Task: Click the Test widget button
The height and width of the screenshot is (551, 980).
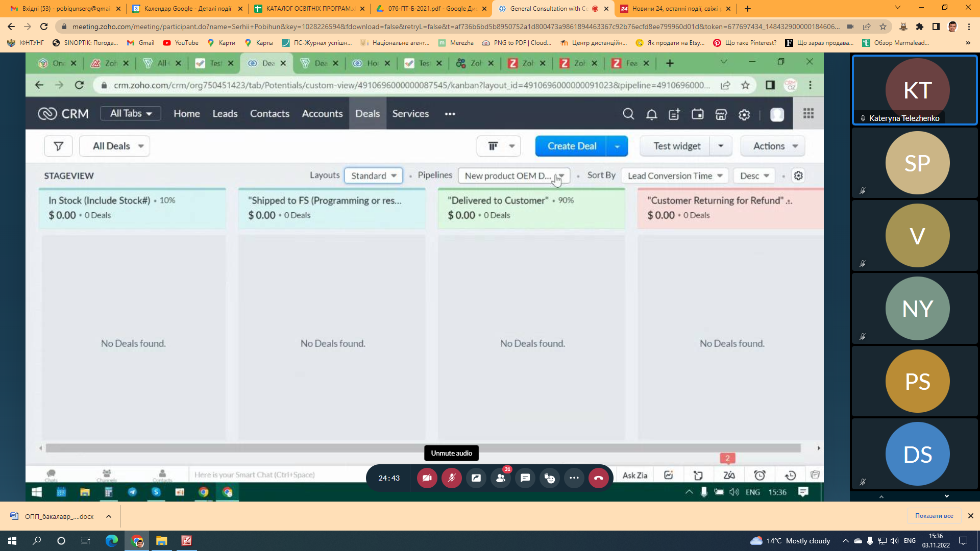Action: [x=677, y=146]
